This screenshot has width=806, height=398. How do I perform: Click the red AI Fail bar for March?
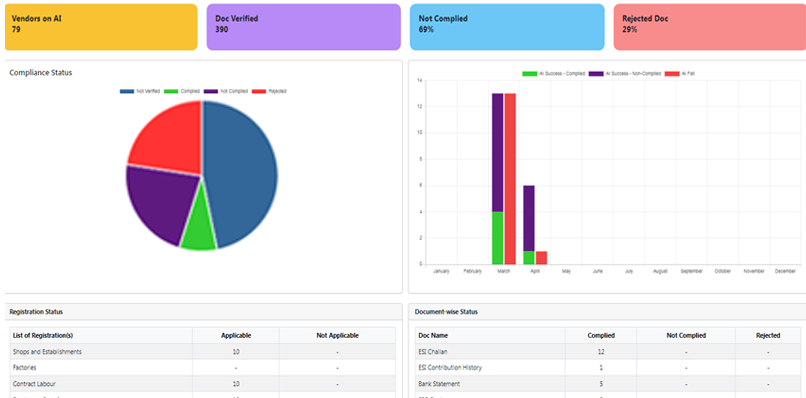click(x=510, y=179)
